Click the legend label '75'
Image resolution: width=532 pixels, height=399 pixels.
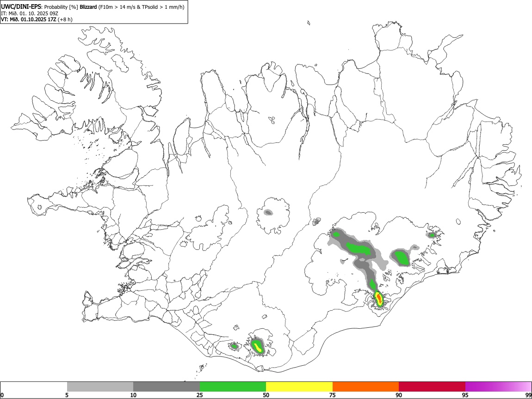click(x=333, y=395)
